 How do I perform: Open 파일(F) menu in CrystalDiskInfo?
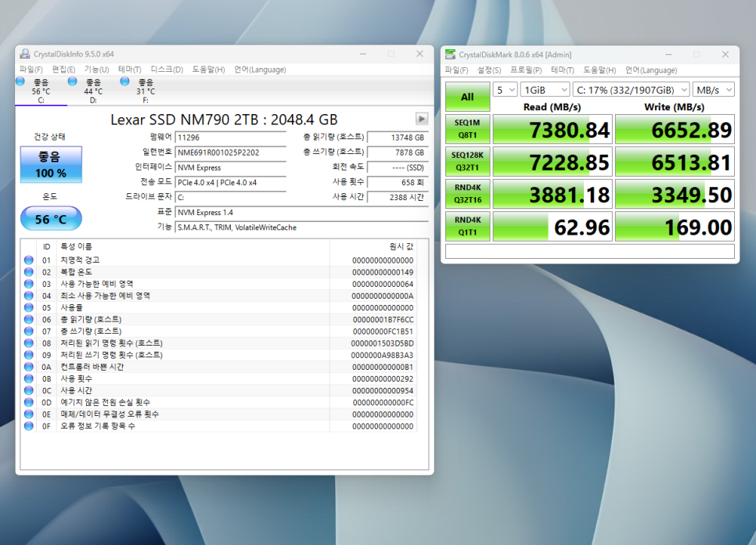31,70
